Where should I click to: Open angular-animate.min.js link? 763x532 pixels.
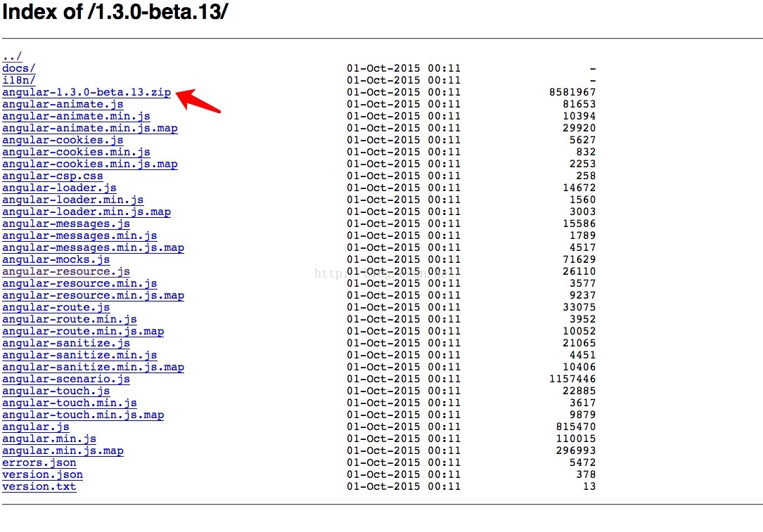[x=77, y=116]
